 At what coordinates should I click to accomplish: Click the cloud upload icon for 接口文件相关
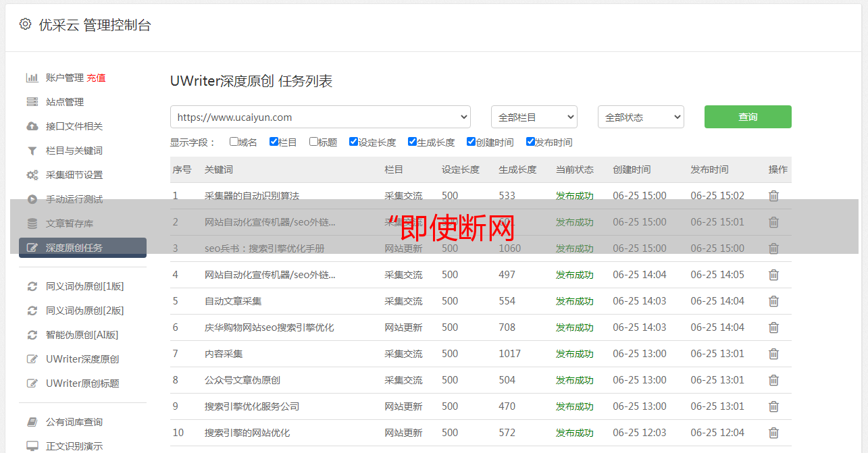tap(32, 126)
